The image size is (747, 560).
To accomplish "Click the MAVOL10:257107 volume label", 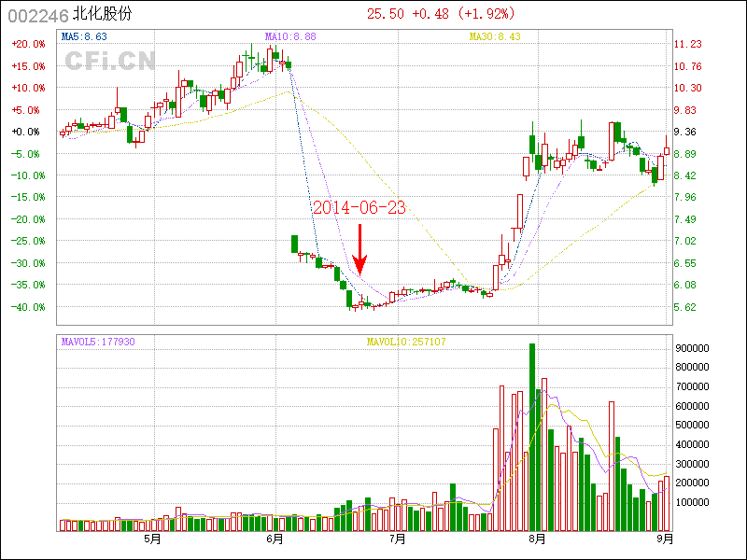I will pyautogui.click(x=406, y=342).
